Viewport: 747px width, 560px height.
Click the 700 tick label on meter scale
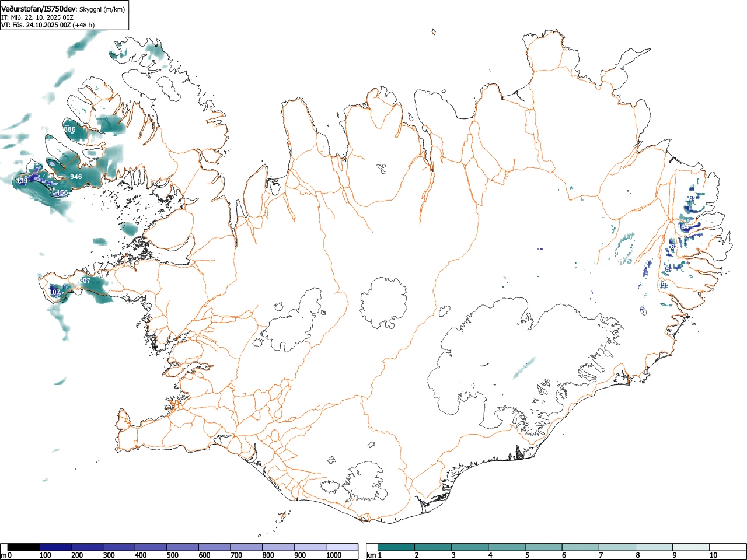[x=236, y=555]
